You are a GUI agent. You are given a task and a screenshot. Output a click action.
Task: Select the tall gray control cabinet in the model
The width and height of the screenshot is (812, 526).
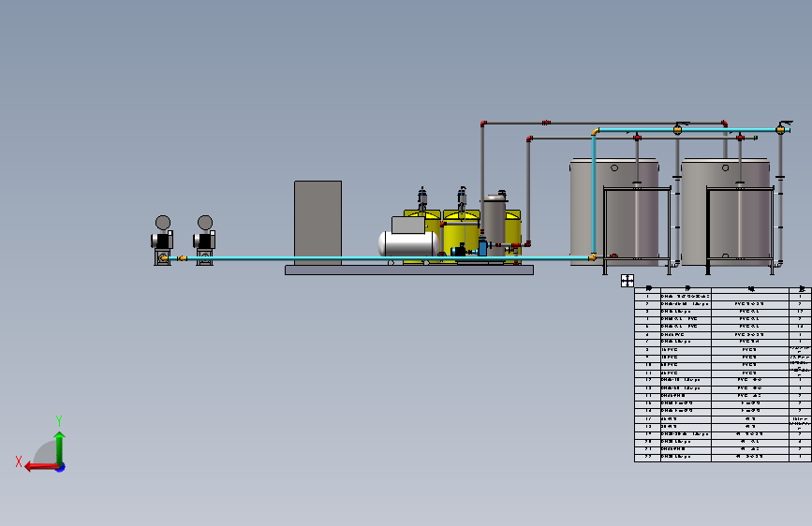[x=318, y=223]
